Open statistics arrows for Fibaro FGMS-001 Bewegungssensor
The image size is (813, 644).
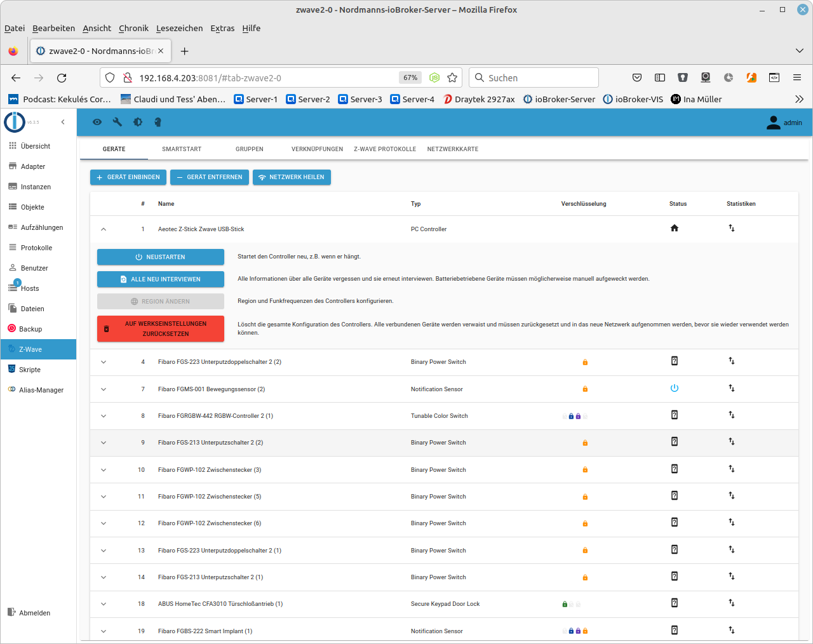[x=732, y=388]
